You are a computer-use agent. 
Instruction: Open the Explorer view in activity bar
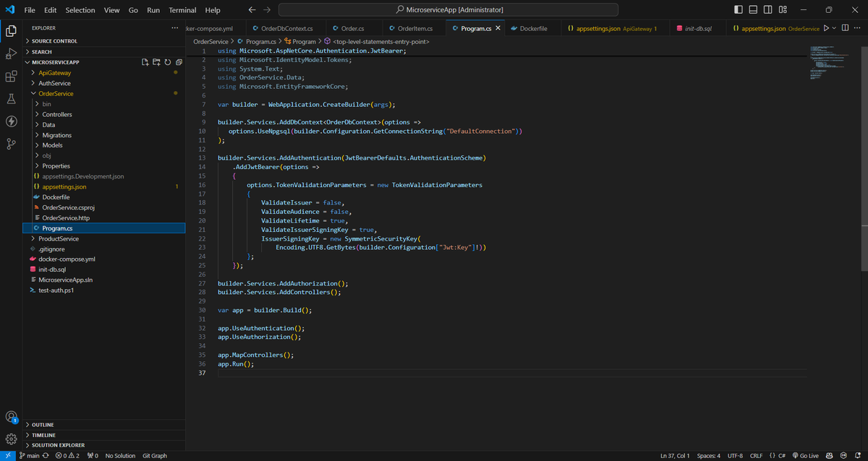coord(11,30)
